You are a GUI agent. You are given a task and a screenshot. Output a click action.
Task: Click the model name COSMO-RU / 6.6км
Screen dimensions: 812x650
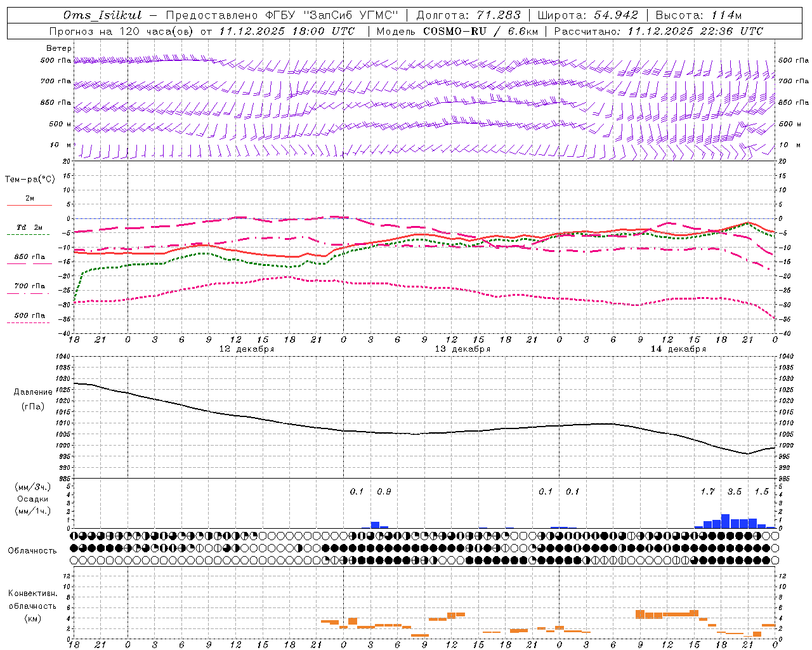coord(480,31)
